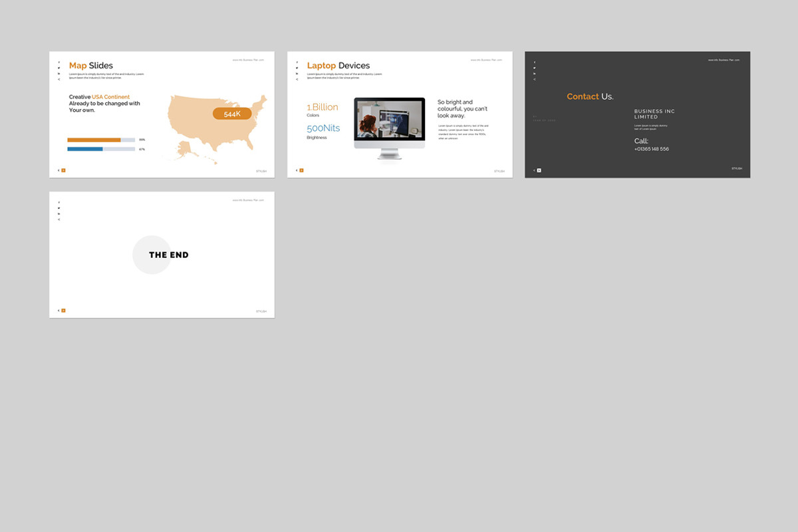Viewport: 798px width, 532px height.
Task: Select the LinkedIn icon on the Laptop Devices slide
Action: click(297, 74)
